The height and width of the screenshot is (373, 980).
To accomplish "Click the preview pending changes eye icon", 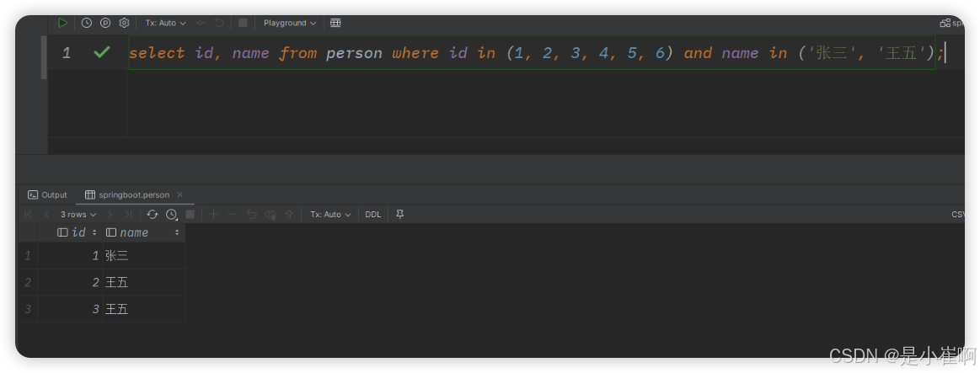I will tap(270, 215).
